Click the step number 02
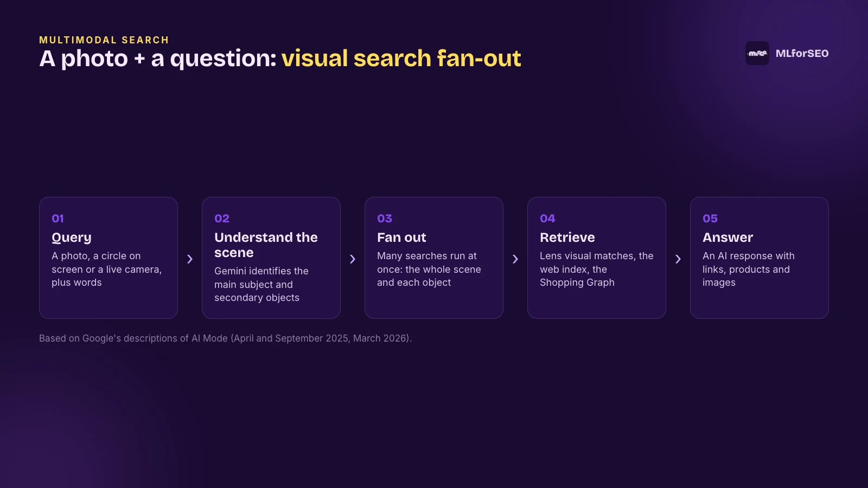This screenshot has height=488, width=868. [222, 219]
